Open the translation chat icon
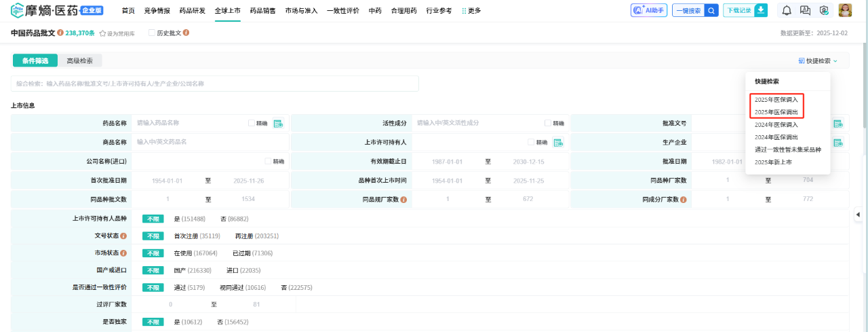The image size is (868, 332). tap(805, 10)
